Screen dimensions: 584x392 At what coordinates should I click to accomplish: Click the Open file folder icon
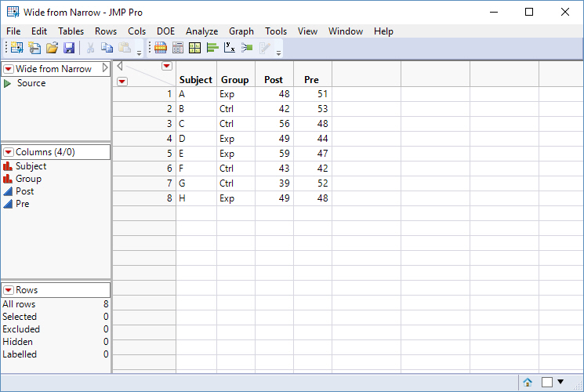(53, 48)
